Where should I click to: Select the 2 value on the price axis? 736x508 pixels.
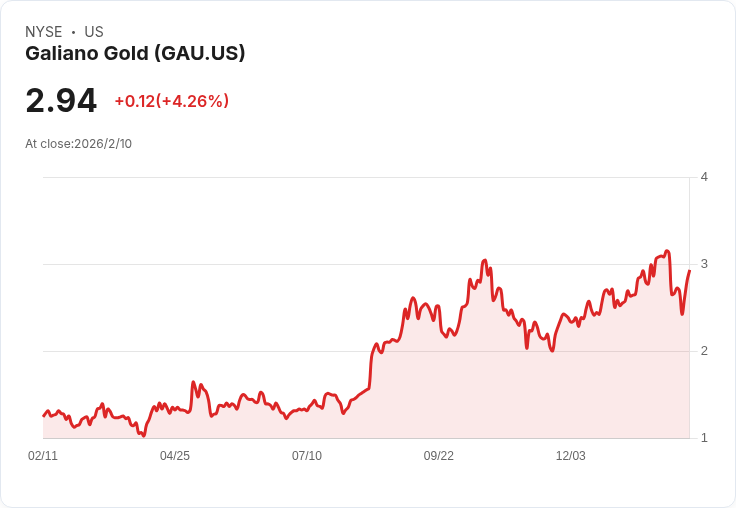[704, 351]
